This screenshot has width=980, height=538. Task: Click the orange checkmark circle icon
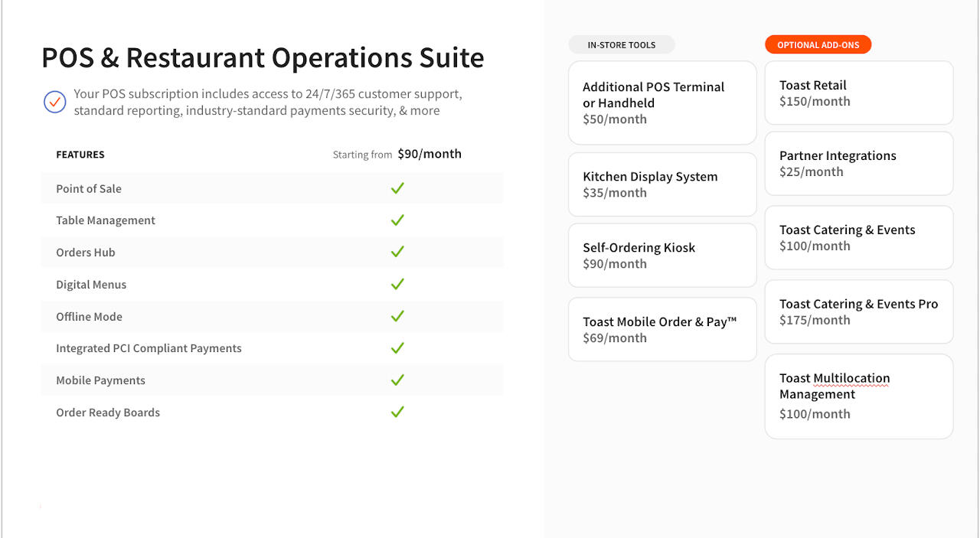point(54,102)
